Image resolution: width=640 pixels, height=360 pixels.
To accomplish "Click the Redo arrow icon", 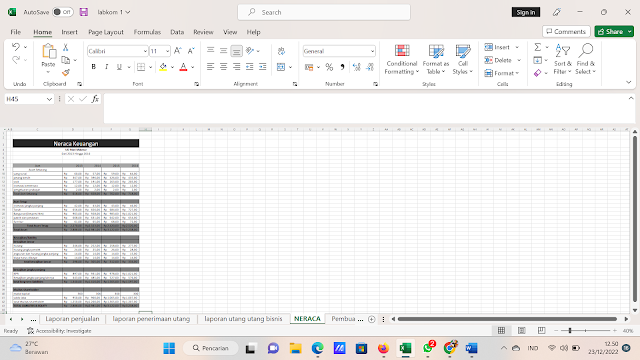I will coord(16,60).
